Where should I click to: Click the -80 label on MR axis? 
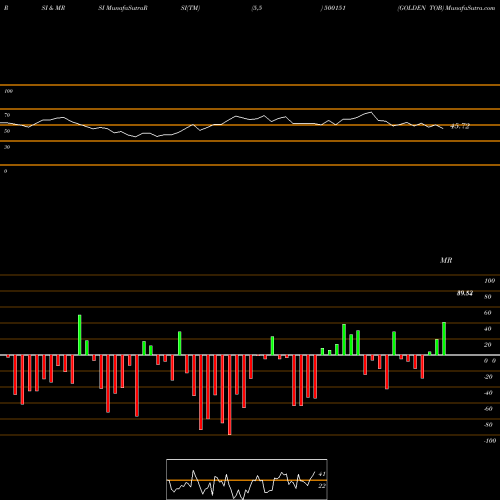(x=488, y=425)
